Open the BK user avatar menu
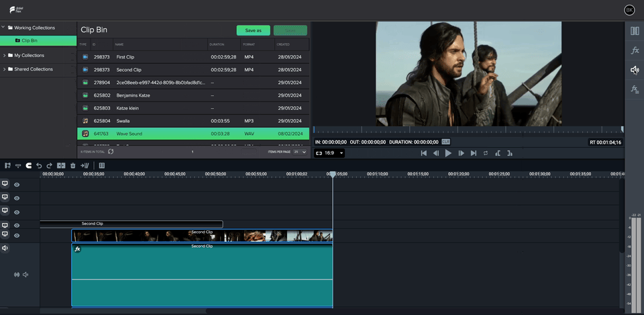The width and height of the screenshot is (644, 315). [x=629, y=10]
